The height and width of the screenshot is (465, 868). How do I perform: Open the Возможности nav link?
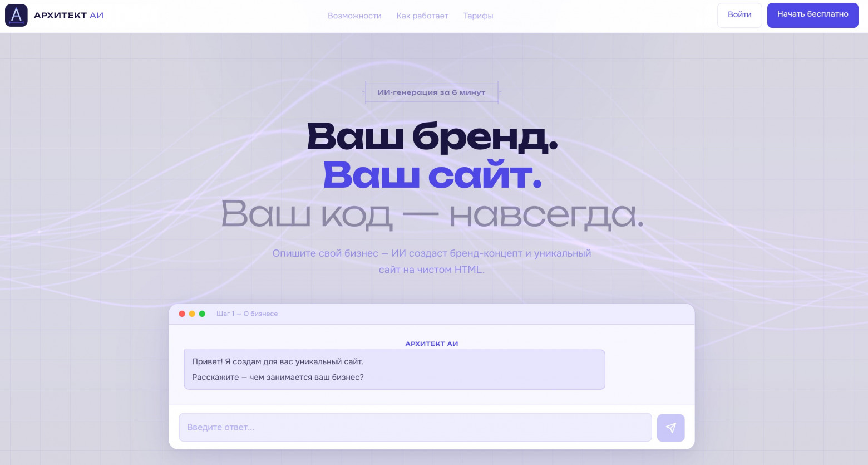[354, 16]
